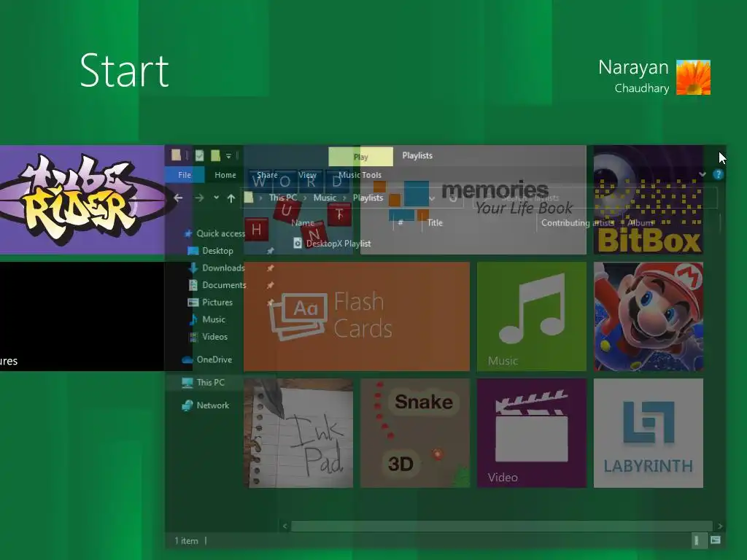Go up one folder level
747x560 pixels.
coord(231,198)
